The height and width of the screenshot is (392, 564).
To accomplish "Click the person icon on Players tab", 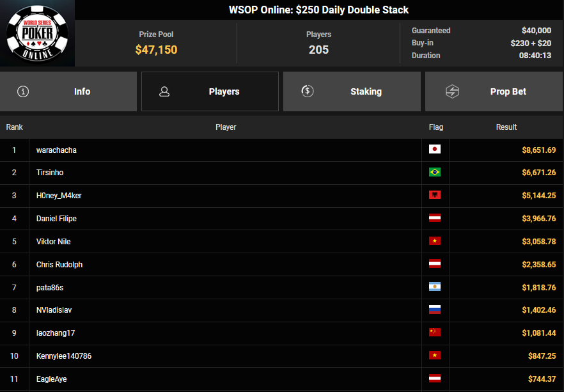I will point(164,91).
